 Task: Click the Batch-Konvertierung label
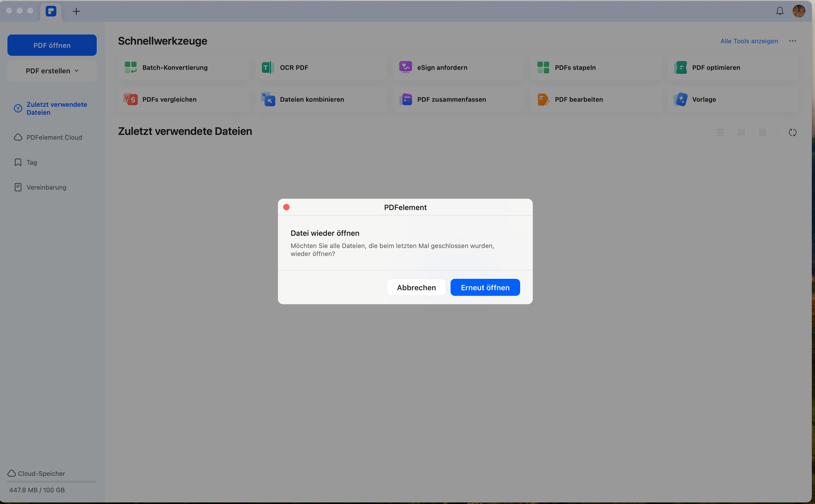[x=175, y=67]
